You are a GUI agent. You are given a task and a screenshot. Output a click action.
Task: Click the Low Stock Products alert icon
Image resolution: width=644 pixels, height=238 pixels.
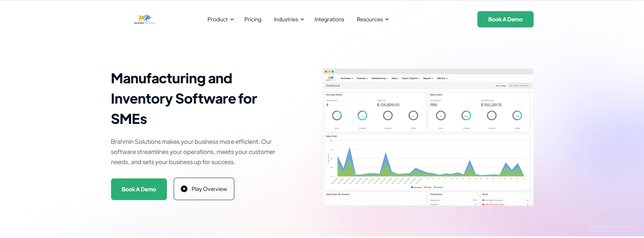pyautogui.click(x=483, y=200)
